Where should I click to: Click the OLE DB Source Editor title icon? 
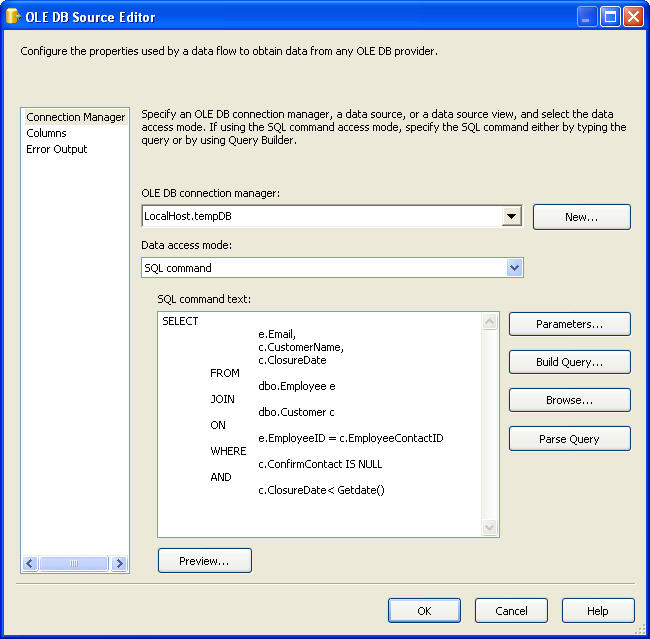[13, 16]
